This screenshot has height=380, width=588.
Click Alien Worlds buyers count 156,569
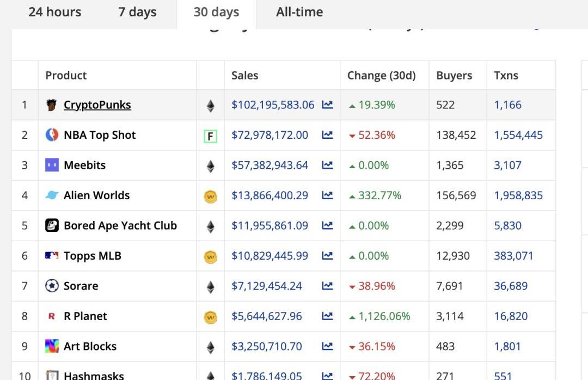[456, 195]
